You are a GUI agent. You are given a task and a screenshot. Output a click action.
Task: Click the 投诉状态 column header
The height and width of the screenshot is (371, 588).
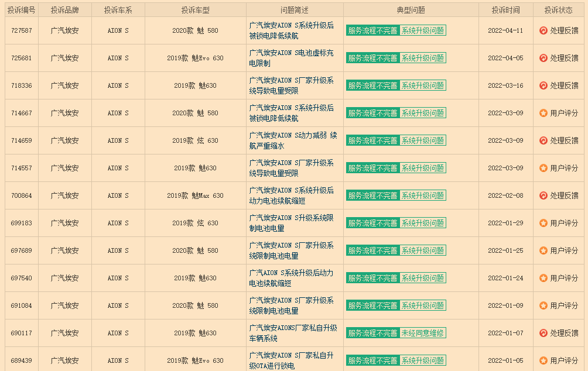(559, 10)
